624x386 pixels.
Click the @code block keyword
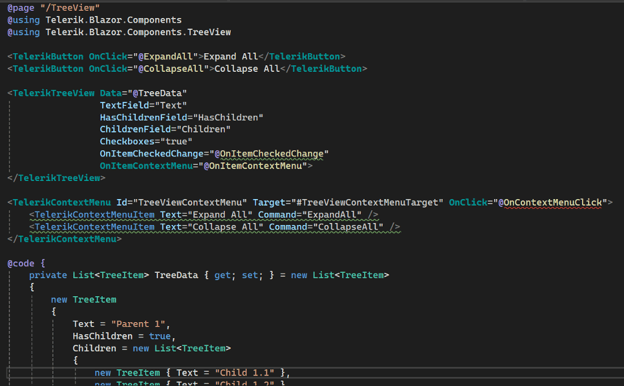pyautogui.click(x=21, y=263)
